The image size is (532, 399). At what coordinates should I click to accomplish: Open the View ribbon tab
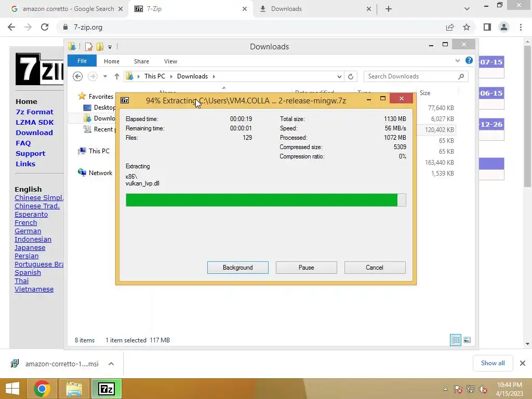tap(170, 61)
